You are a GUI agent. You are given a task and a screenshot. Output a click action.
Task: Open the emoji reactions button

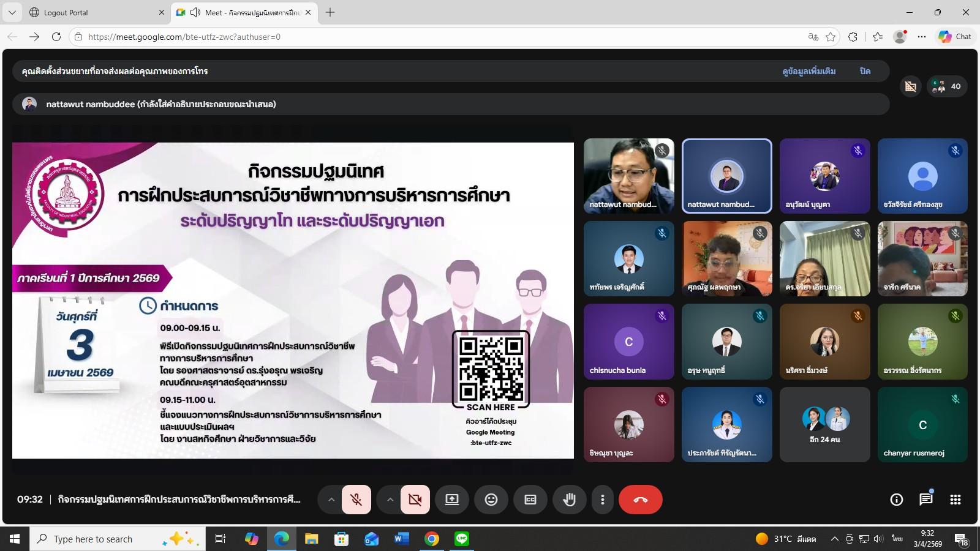tap(491, 500)
